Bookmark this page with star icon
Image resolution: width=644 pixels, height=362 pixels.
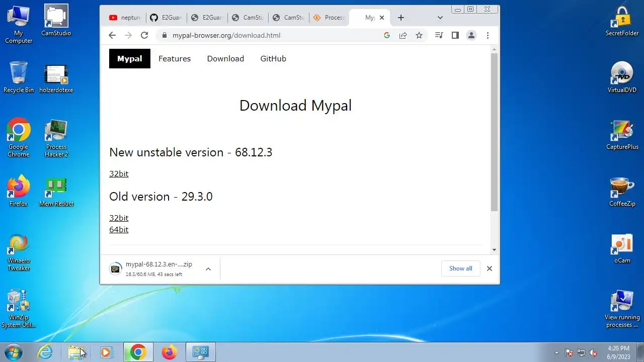(419, 35)
